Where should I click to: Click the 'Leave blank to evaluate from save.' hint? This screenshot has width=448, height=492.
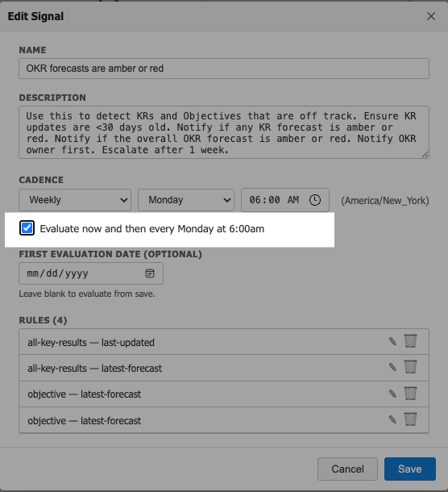[87, 294]
